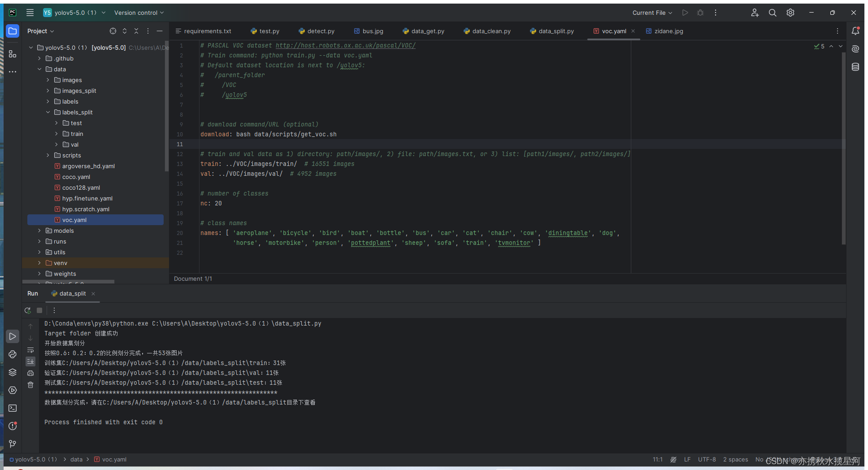Open toolbar More Actions menu

pos(716,13)
